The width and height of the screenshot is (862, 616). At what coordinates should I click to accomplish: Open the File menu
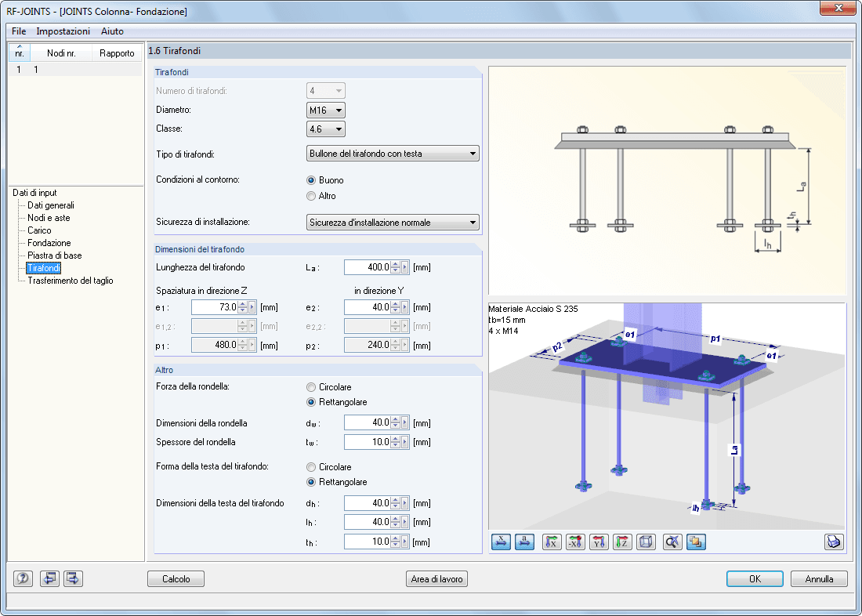point(19,31)
